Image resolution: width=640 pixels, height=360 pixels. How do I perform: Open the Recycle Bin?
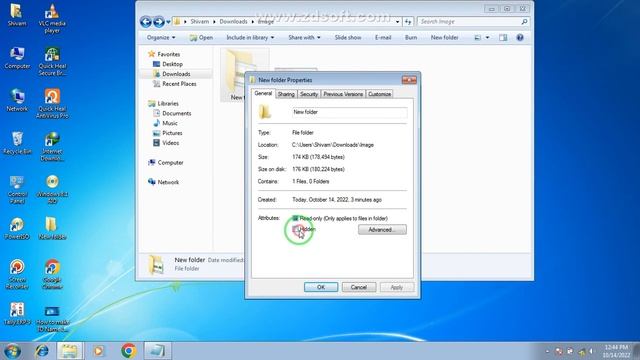point(17,143)
